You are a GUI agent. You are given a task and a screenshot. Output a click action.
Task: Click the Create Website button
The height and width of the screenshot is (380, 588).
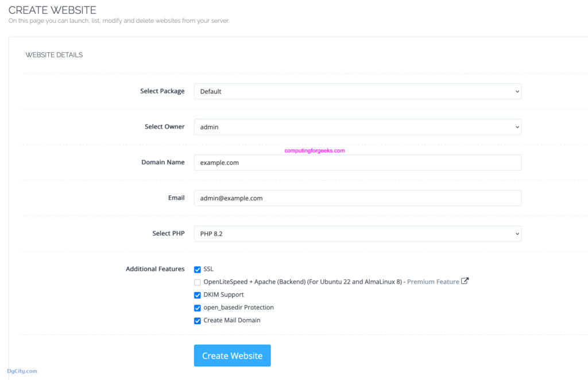[x=232, y=356]
